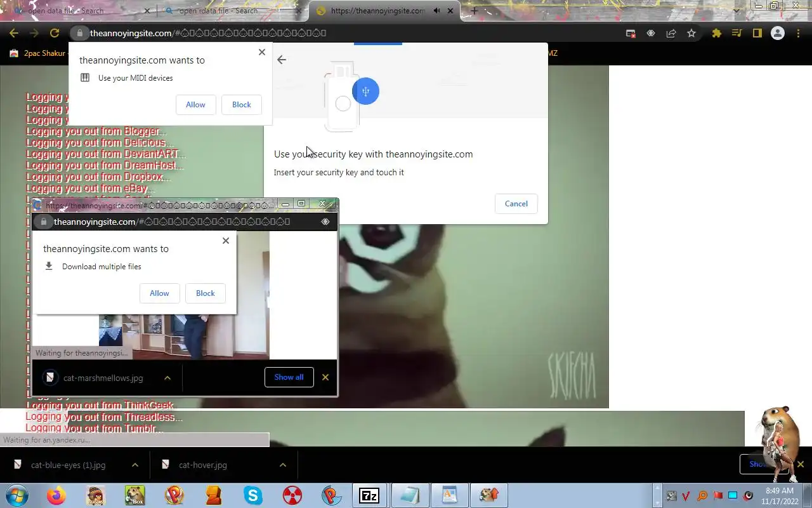
Task: Close the popup window's download bar
Action: coord(325,377)
